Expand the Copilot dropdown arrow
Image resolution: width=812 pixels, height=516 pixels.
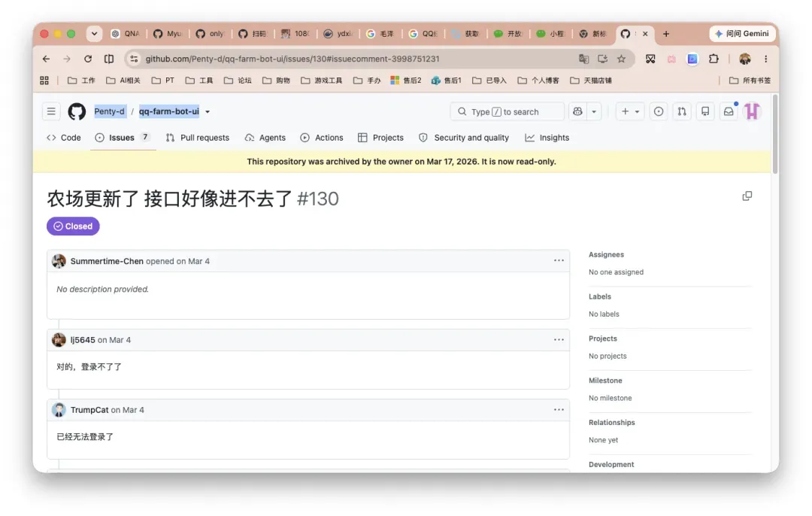594,111
